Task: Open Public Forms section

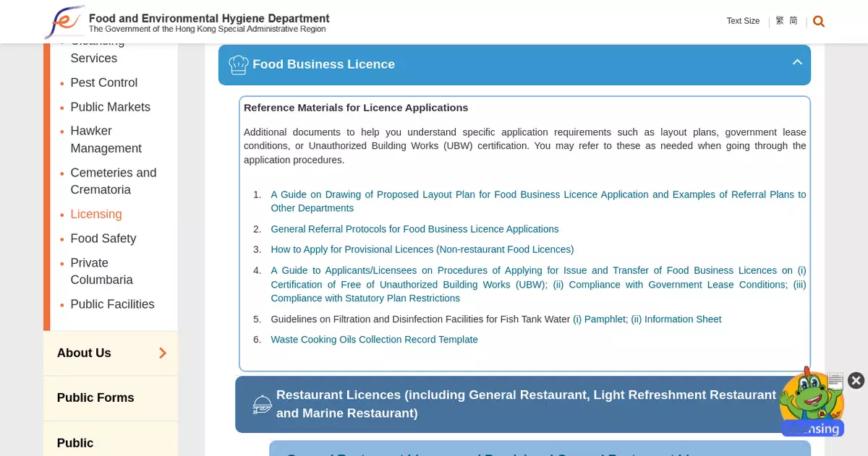Action: [95, 398]
